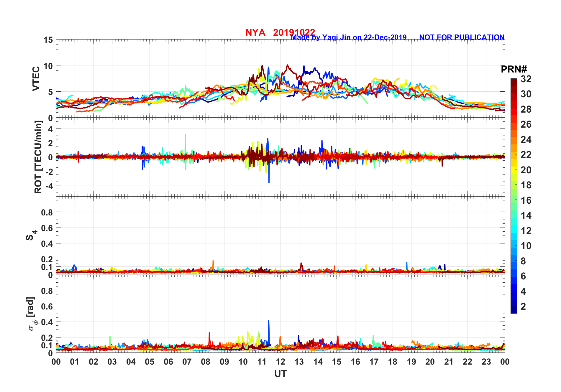Click the ROT axis tick label '-4'
Viewport: 561px width, 392px height.
49,186
